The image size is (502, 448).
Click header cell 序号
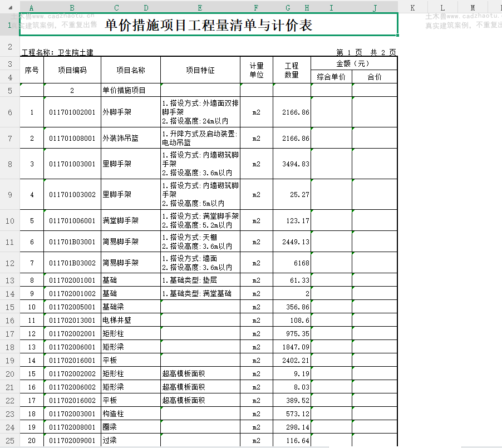(32, 70)
